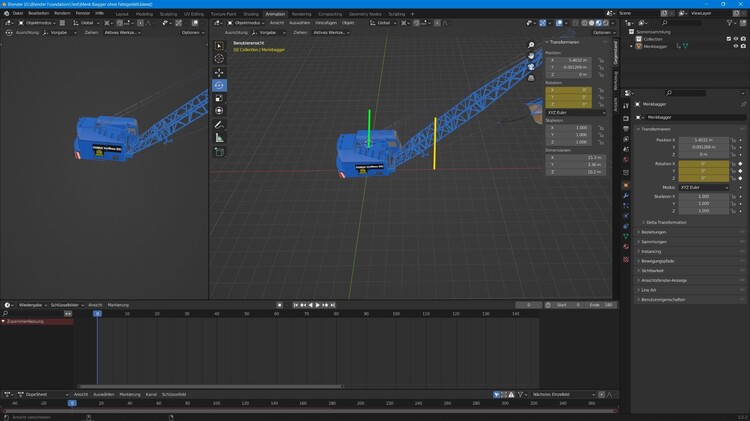The image size is (750, 421).
Task: Click the zoom magnifier viewport navigation icon
Action: tap(532, 45)
